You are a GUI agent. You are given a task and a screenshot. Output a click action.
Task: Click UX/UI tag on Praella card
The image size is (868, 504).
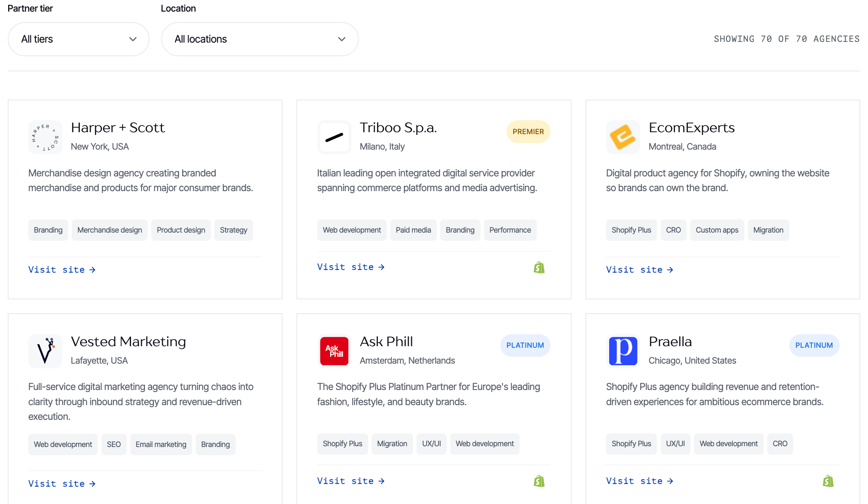pos(675,444)
